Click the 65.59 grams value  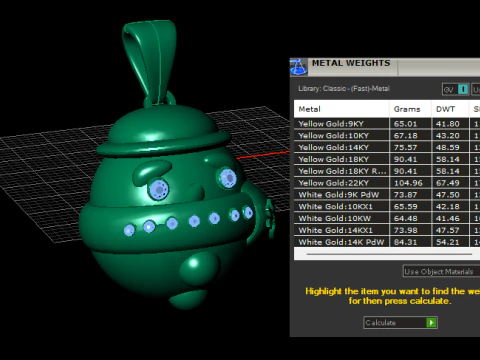405,207
